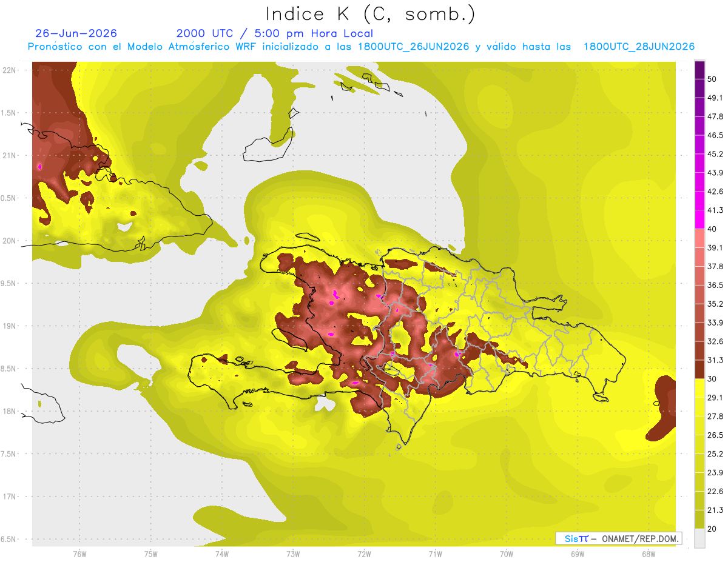Click the bright yellow swatch between 29.1 and 30
Screen dimensions: 728x562
pos(699,388)
